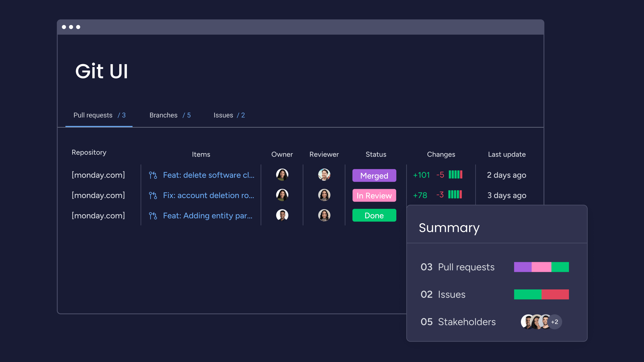Click the Owner column header
Viewport: 644px width, 362px height.
click(282, 155)
